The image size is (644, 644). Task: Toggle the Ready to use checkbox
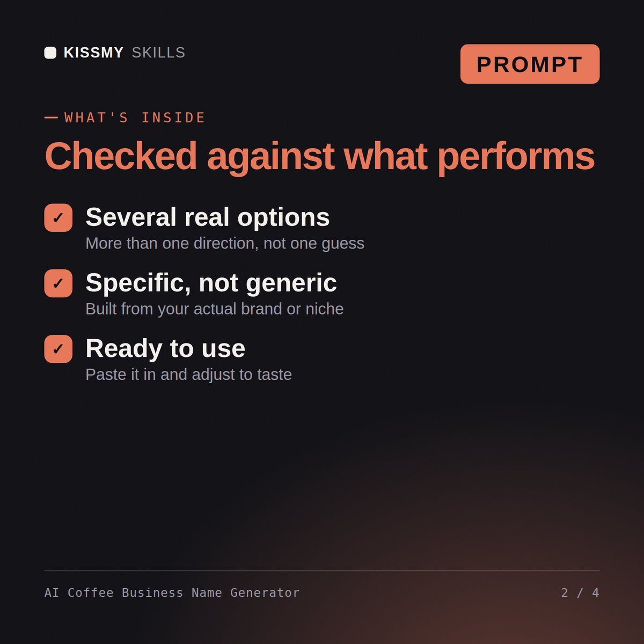pos(58,349)
